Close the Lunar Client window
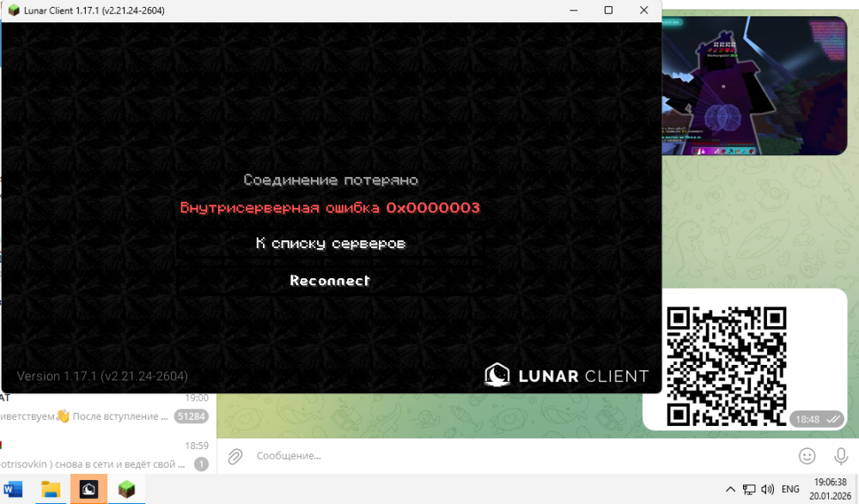 point(643,10)
